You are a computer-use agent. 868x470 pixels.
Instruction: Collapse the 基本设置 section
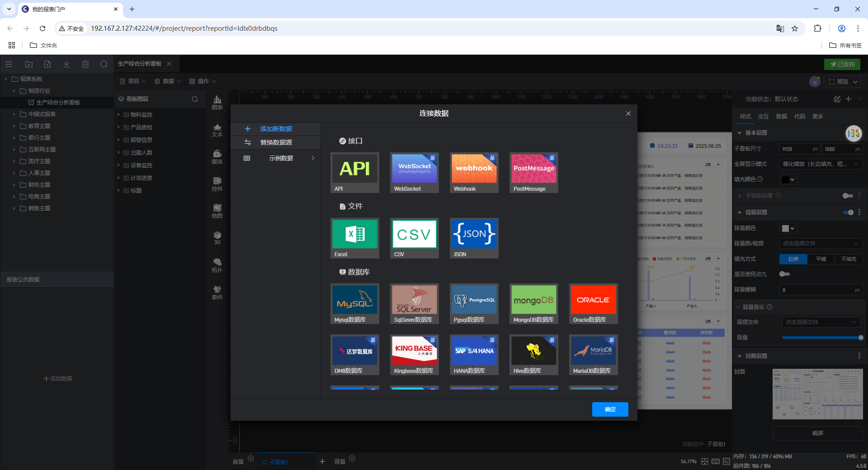pos(740,133)
